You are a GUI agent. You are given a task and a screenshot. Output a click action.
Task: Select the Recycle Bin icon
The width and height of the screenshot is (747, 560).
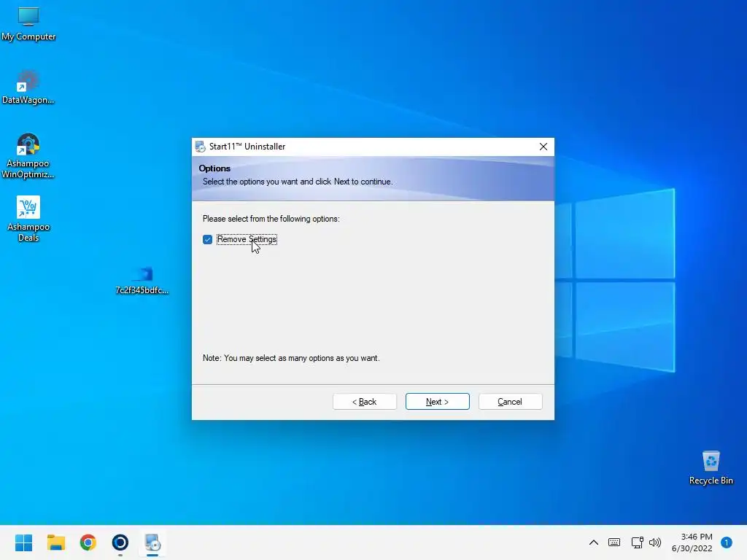pyautogui.click(x=711, y=467)
